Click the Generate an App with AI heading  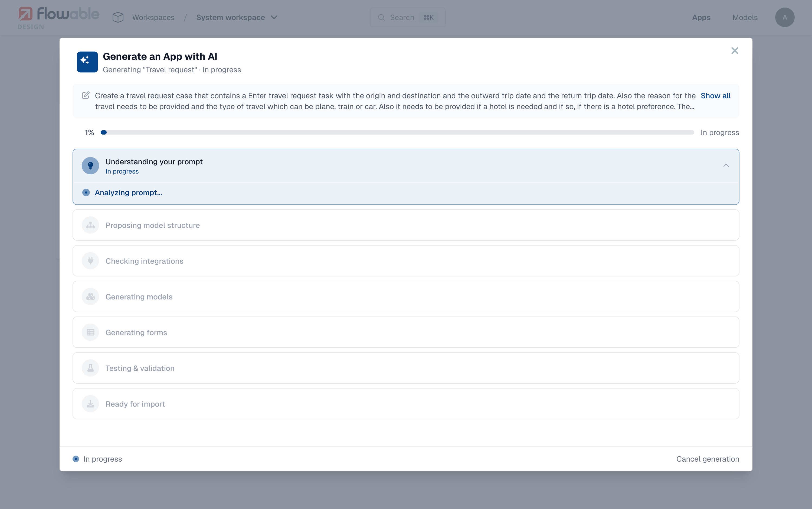[160, 57]
